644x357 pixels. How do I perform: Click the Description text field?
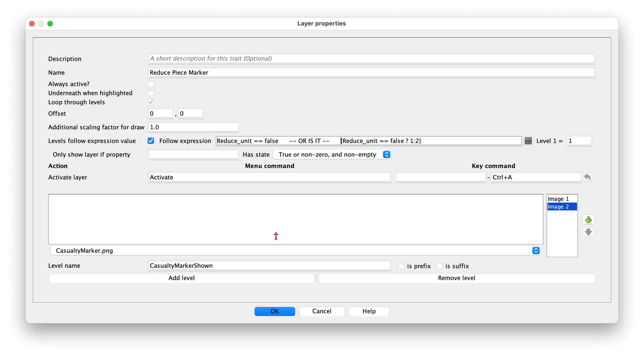pyautogui.click(x=371, y=59)
